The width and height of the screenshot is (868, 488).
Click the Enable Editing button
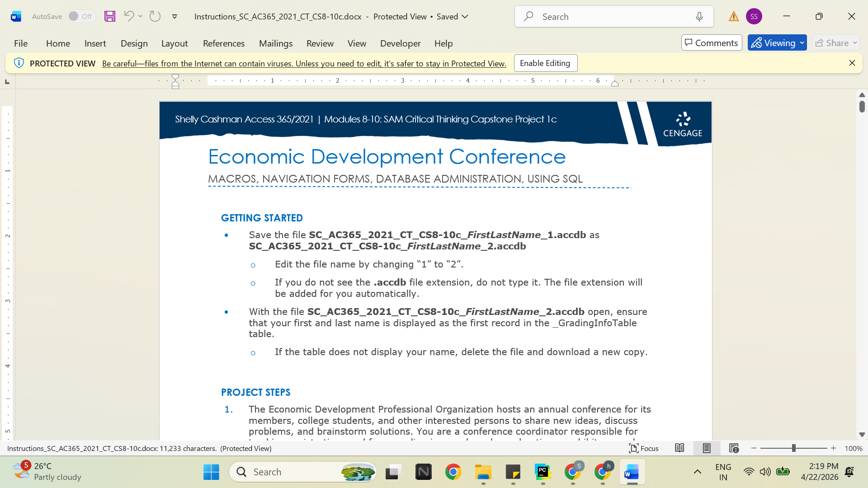click(545, 63)
